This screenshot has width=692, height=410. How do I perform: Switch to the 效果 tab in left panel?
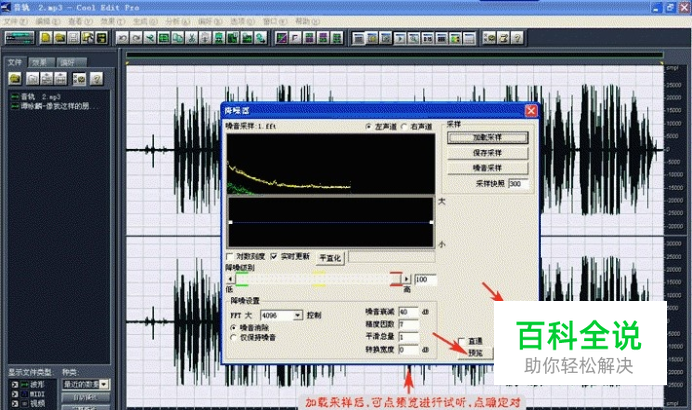(41, 62)
